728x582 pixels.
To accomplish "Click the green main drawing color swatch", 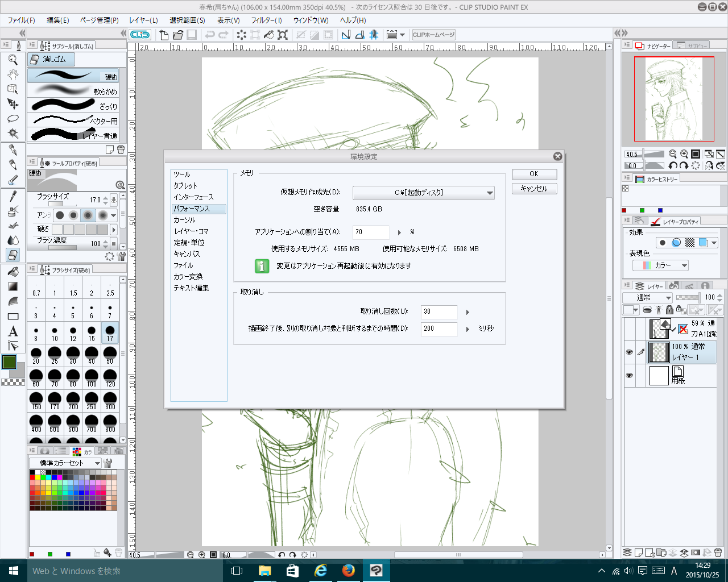I will pyautogui.click(x=9, y=362).
